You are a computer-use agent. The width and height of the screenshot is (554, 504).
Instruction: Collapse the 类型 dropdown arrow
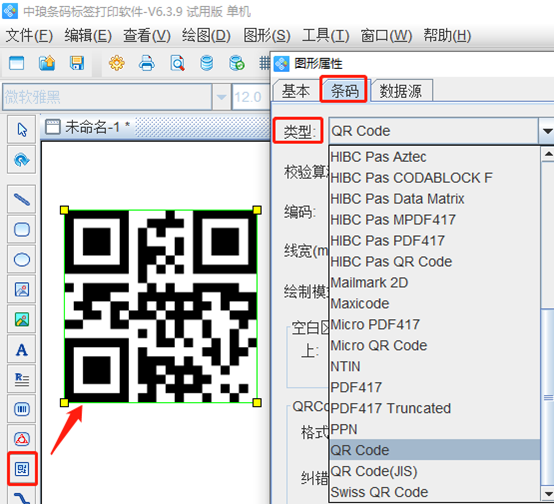click(x=547, y=131)
